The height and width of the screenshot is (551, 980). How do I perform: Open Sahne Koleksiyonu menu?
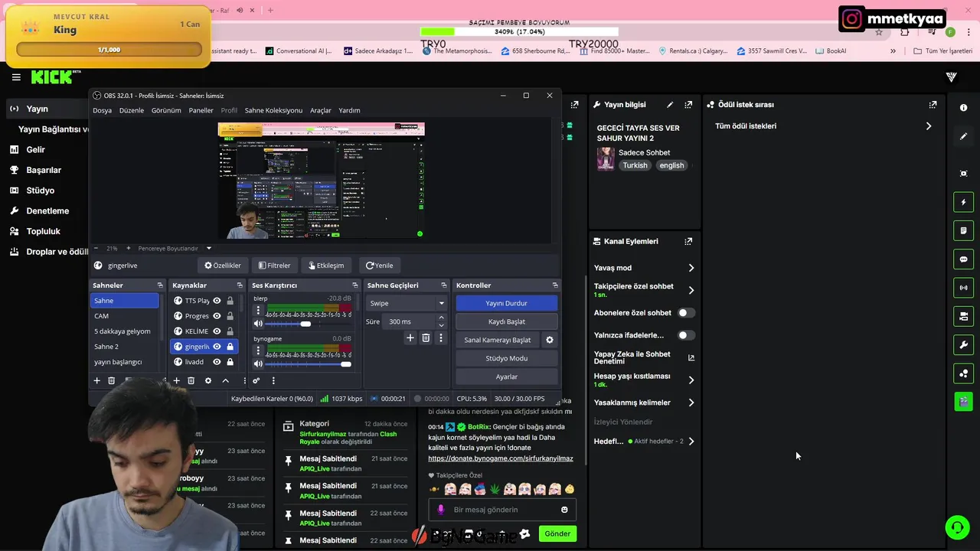pyautogui.click(x=273, y=110)
